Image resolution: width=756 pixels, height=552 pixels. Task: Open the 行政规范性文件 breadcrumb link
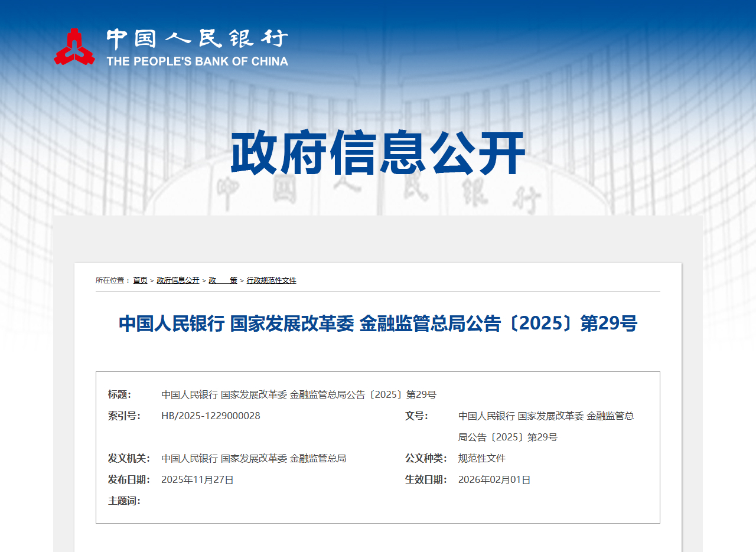pos(271,280)
